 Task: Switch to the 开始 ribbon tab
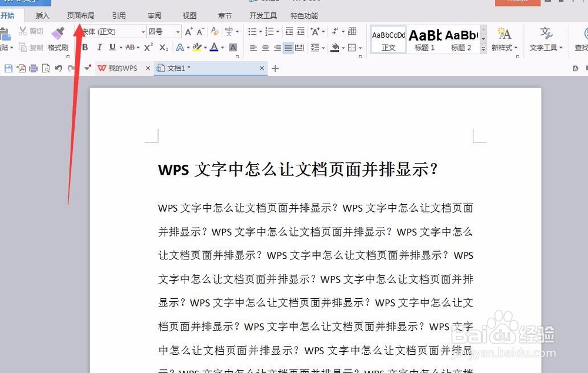8,16
